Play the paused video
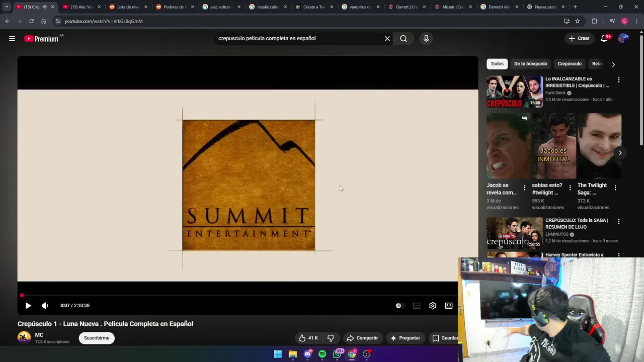This screenshot has height=362, width=644. (x=28, y=305)
